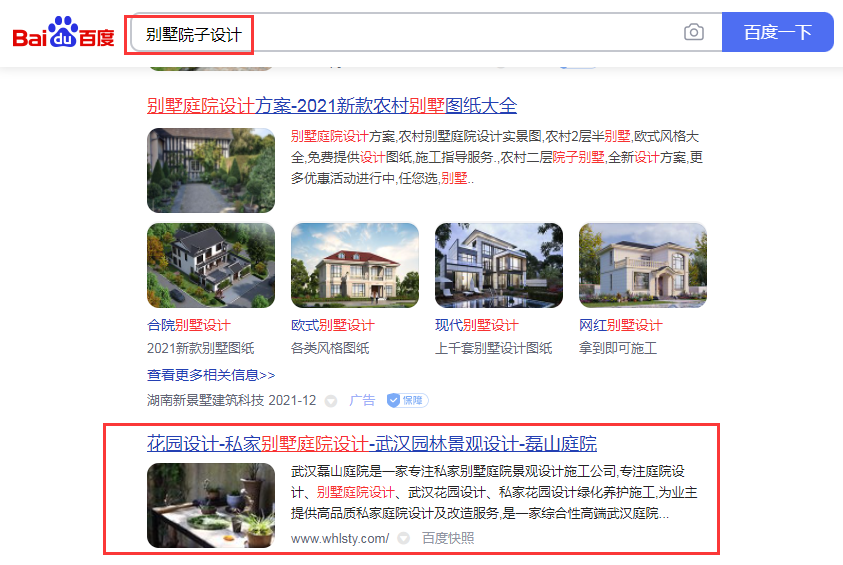The height and width of the screenshot is (565, 843).
Task: Open the garden path villa thumbnail
Action: (x=211, y=170)
